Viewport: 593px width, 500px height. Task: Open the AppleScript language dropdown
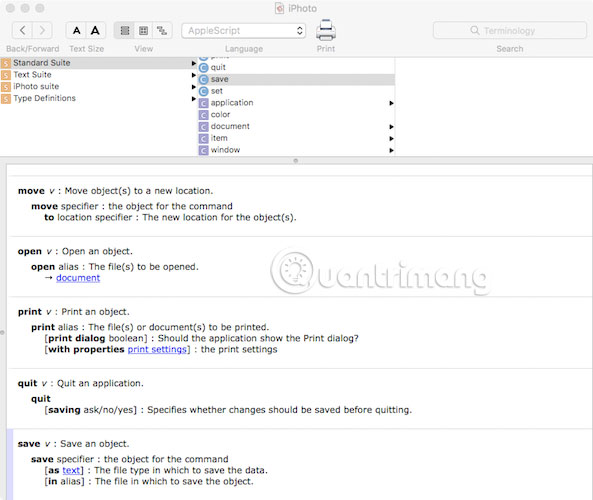244,31
